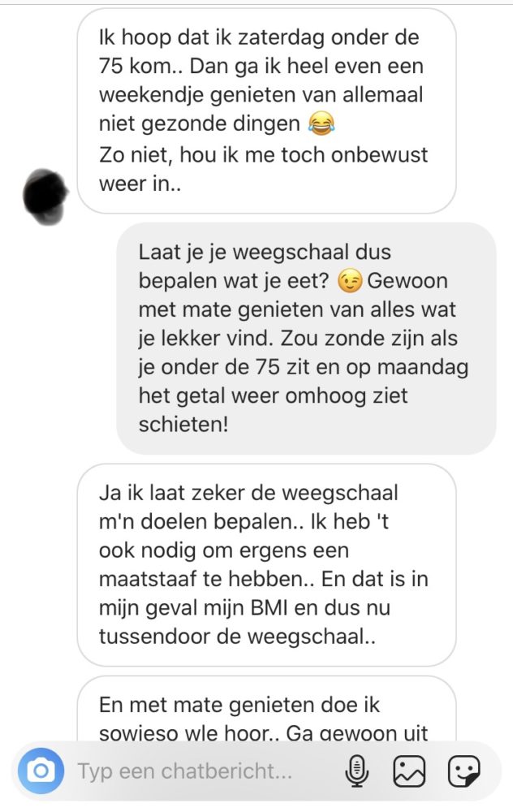Tap the winking emoji in gray message

click(349, 281)
